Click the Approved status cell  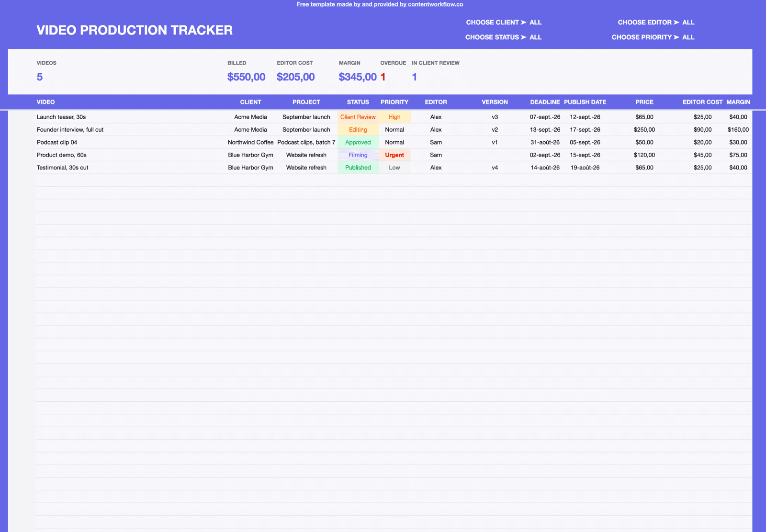pyautogui.click(x=358, y=142)
